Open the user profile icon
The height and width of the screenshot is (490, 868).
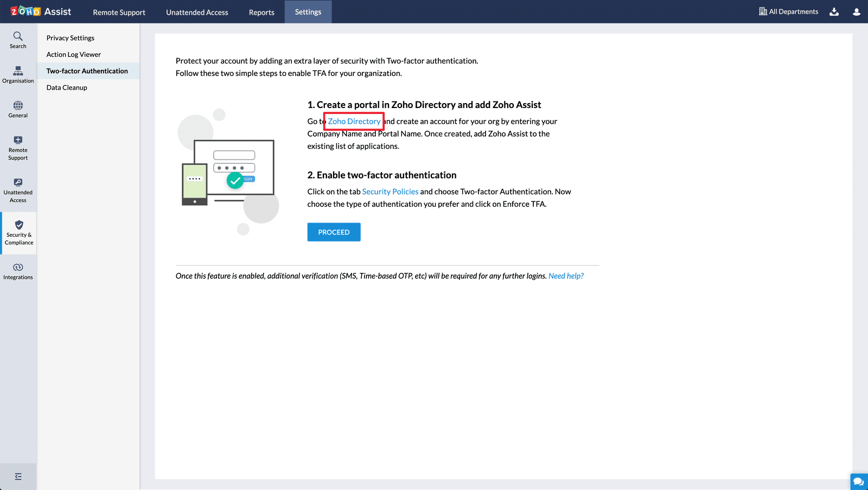pyautogui.click(x=857, y=12)
